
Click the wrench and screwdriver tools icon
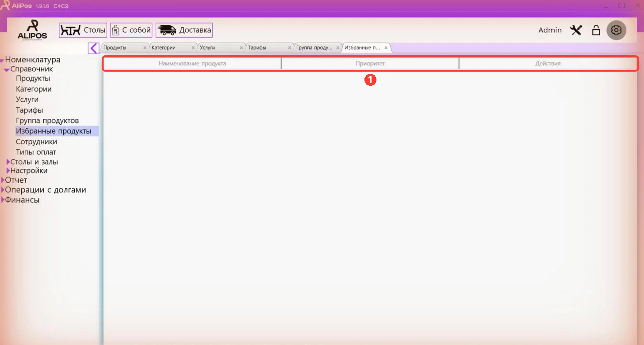tap(576, 30)
